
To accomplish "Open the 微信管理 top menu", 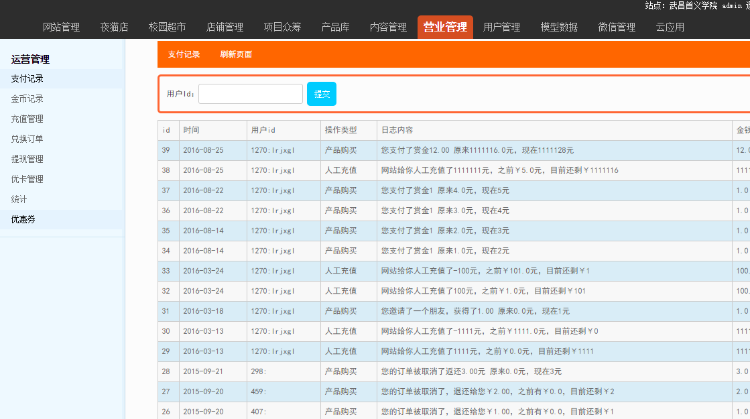I will [617, 27].
